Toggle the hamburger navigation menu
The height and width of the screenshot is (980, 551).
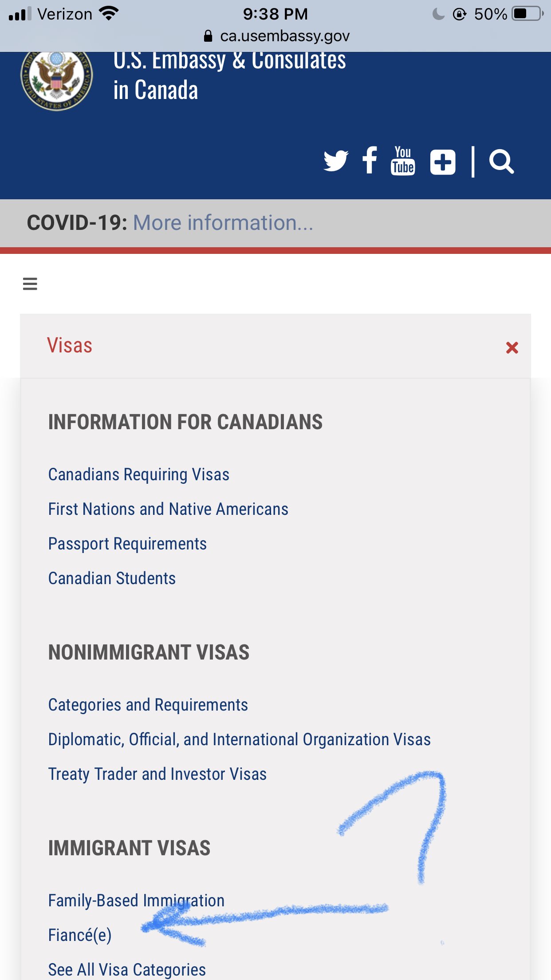pos(30,284)
